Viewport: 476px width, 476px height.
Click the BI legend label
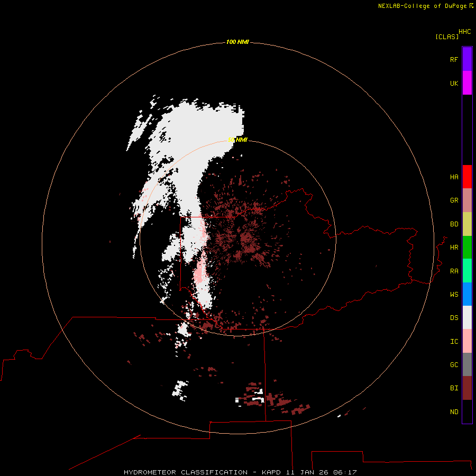[454, 388]
